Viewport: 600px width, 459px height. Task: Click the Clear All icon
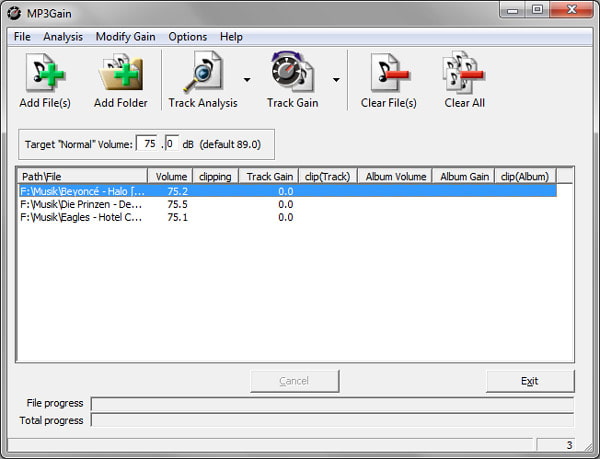[x=464, y=73]
